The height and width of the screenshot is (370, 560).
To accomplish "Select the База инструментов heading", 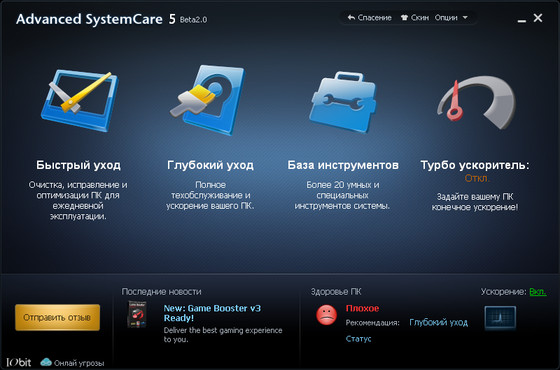I will [343, 165].
